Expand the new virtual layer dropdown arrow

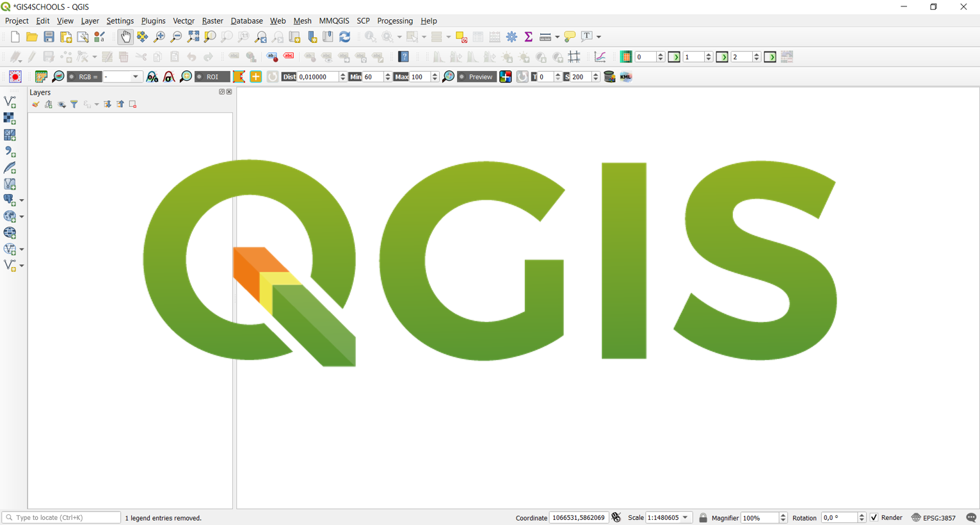22,266
